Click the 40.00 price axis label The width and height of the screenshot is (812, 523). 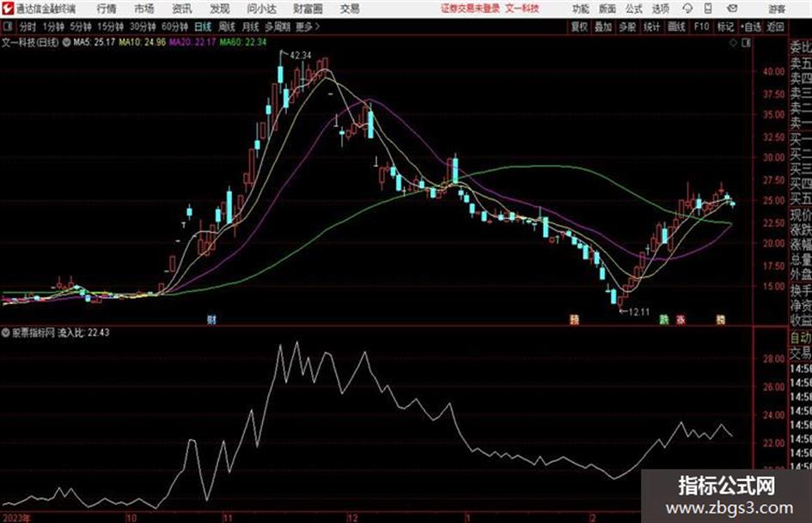[773, 72]
